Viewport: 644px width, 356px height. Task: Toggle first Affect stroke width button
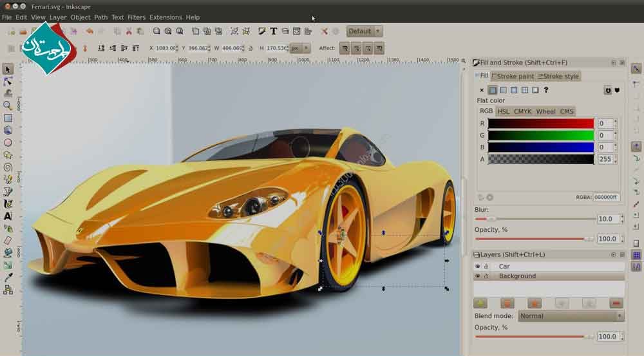[x=345, y=48]
